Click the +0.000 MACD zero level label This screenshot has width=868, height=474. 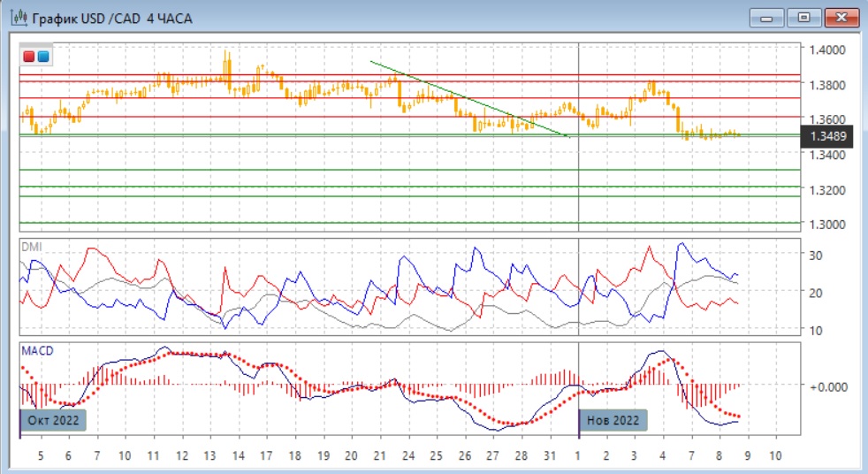tap(828, 386)
